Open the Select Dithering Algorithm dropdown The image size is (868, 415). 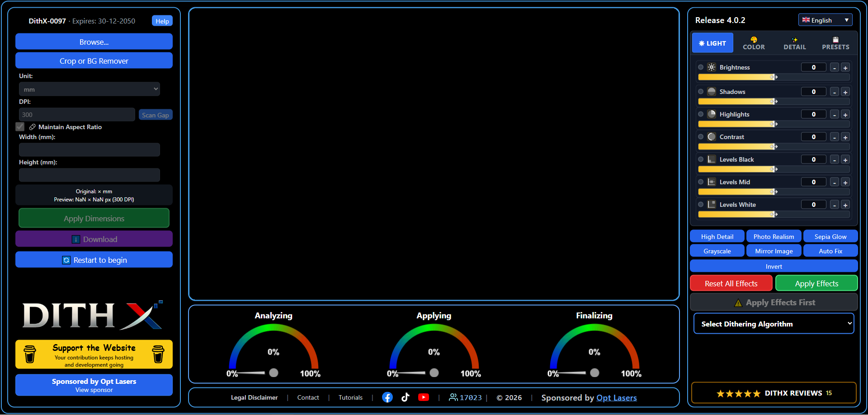(774, 323)
